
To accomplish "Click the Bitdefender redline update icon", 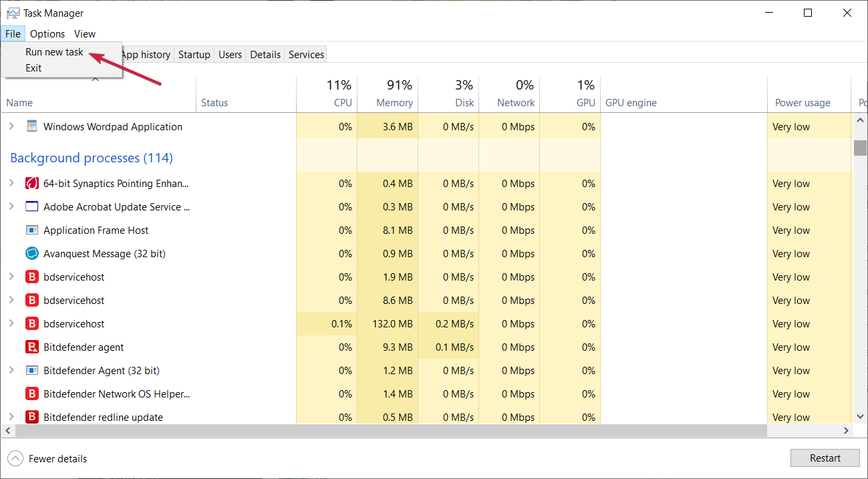I will [x=32, y=417].
